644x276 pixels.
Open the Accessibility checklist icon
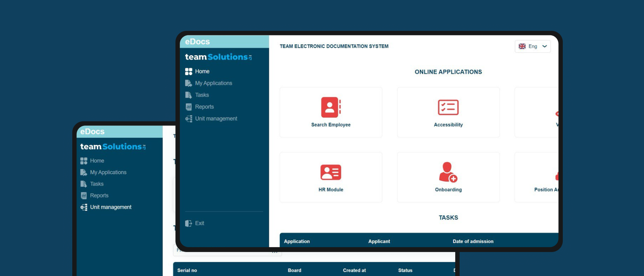(x=448, y=108)
